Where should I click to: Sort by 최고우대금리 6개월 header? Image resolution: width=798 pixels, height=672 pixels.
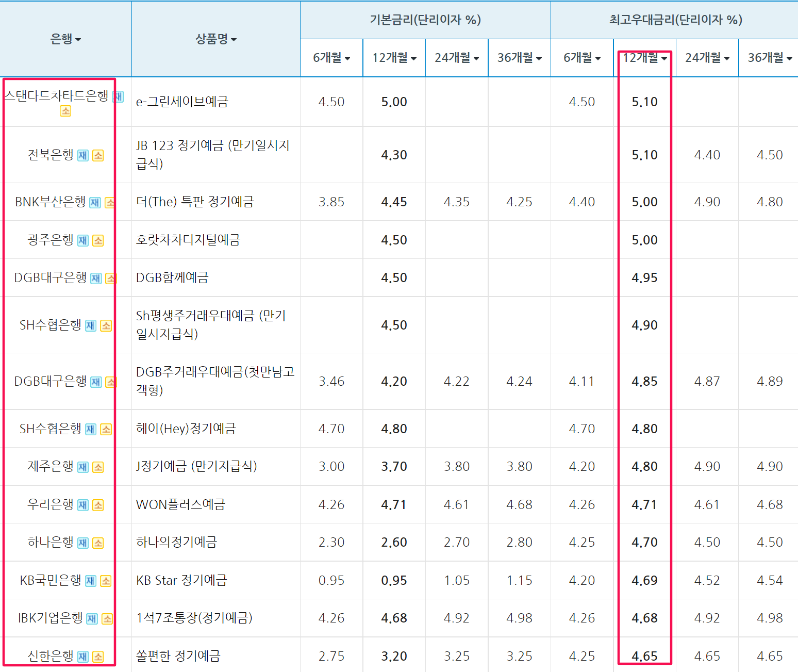click(x=582, y=58)
